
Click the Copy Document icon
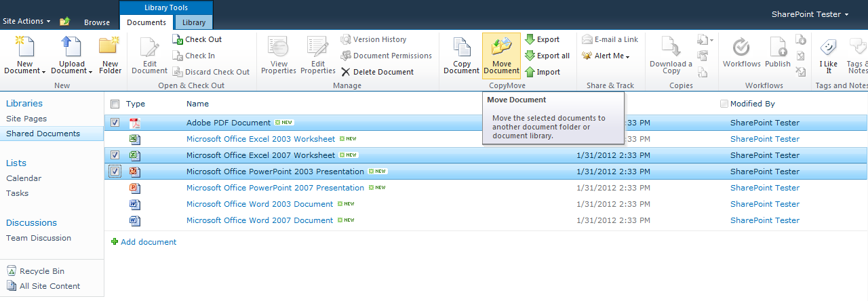[x=462, y=46]
